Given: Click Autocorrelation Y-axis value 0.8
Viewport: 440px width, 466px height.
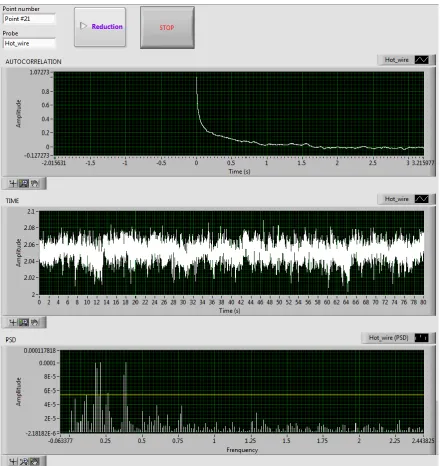Looking at the screenshot, I should pyautogui.click(x=45, y=91).
